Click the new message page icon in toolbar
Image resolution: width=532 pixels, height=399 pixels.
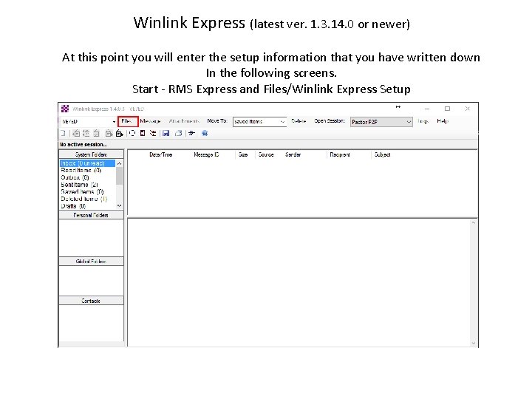click(x=63, y=133)
